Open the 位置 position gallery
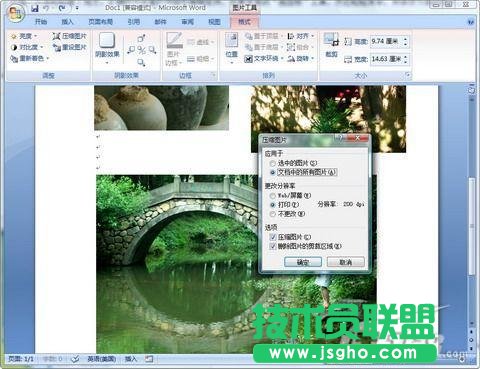Viewport: 480px width, 369px height. (231, 49)
